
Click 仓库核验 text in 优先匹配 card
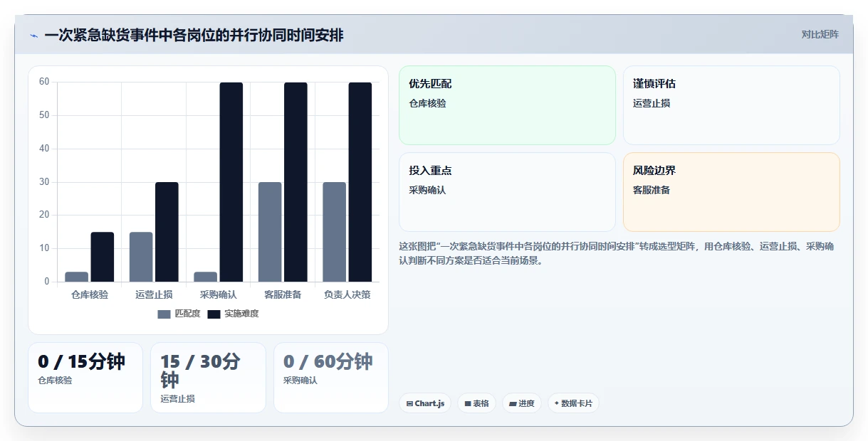click(427, 103)
